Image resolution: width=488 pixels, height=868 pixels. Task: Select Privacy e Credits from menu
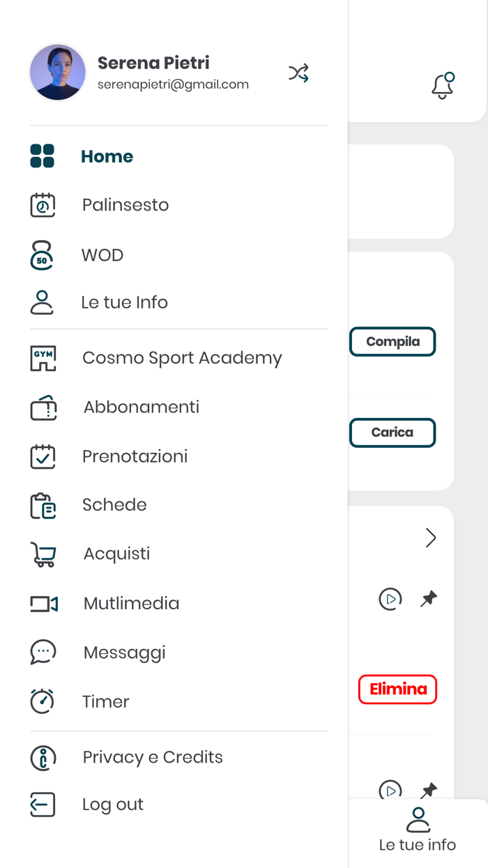pos(152,757)
